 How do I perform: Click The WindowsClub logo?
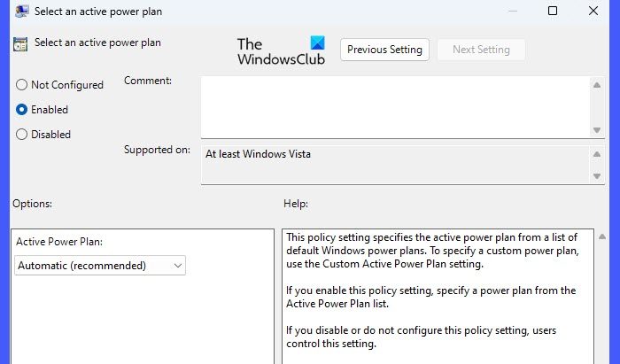pyautogui.click(x=281, y=50)
